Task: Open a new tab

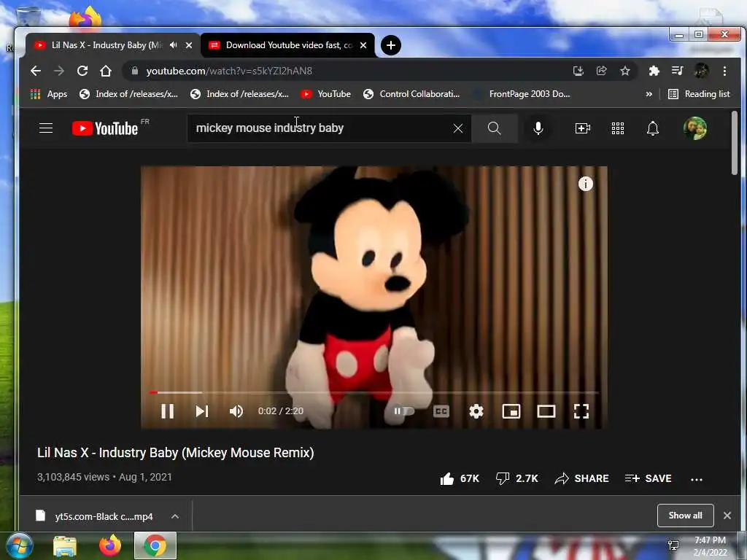Action: coord(391,45)
